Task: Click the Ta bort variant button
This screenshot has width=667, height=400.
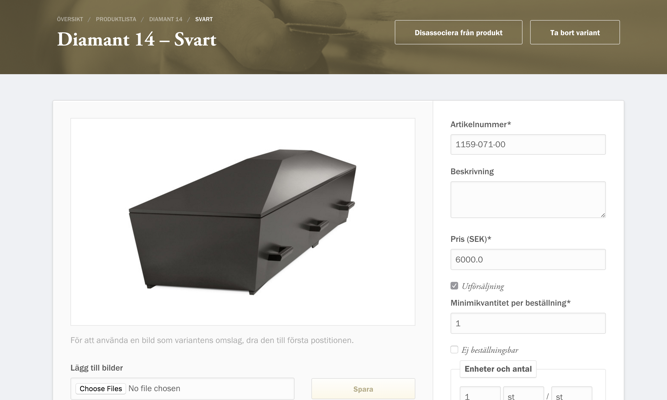Action: click(x=575, y=32)
